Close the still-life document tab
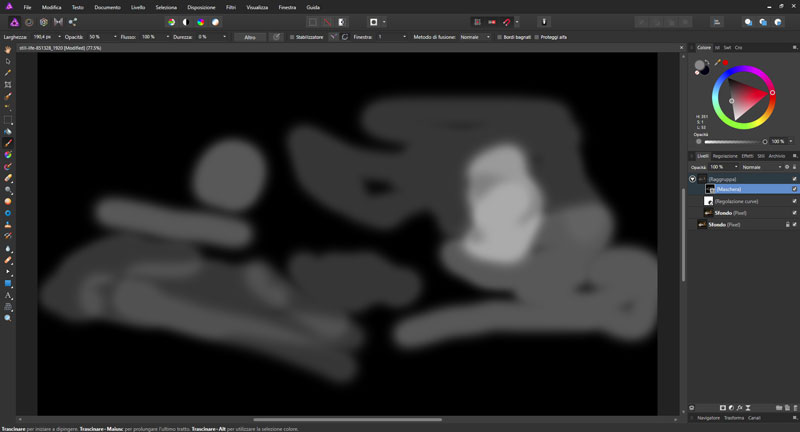This screenshot has height=432, width=800. click(681, 47)
